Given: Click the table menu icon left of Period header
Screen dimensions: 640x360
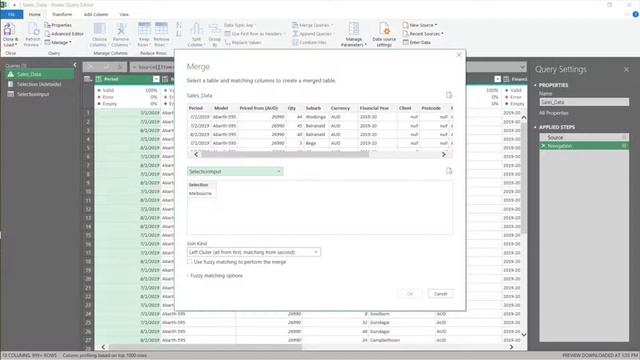Looking at the screenshot, I should 88,79.
